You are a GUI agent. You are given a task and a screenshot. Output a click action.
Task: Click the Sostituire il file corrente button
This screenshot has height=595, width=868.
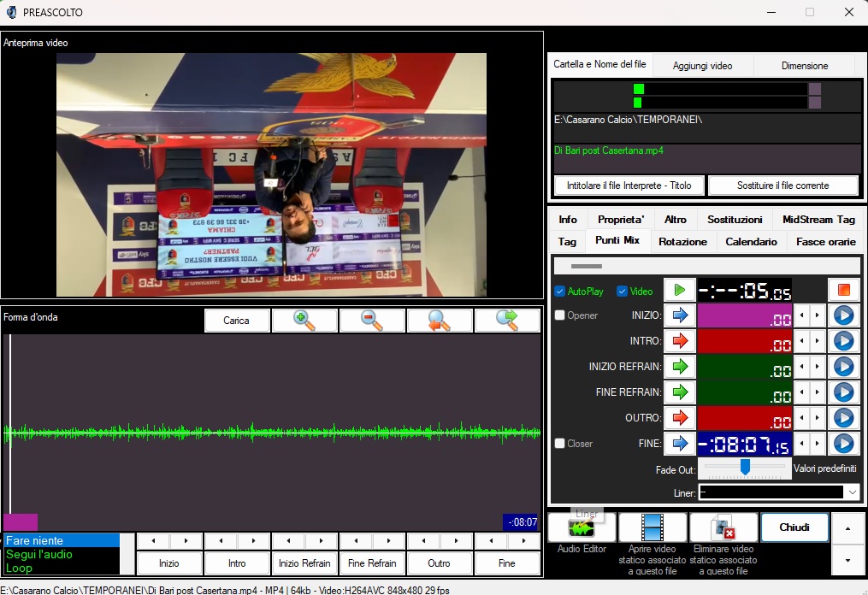pyautogui.click(x=783, y=186)
